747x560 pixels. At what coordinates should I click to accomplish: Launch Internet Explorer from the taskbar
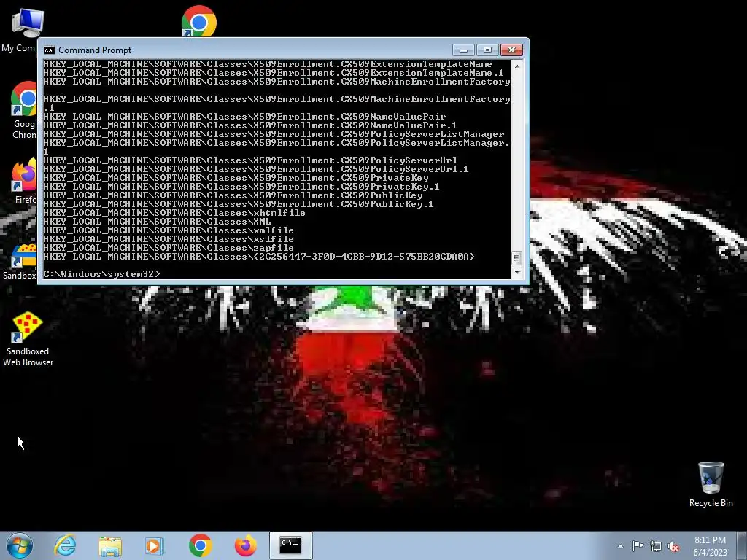65,545
